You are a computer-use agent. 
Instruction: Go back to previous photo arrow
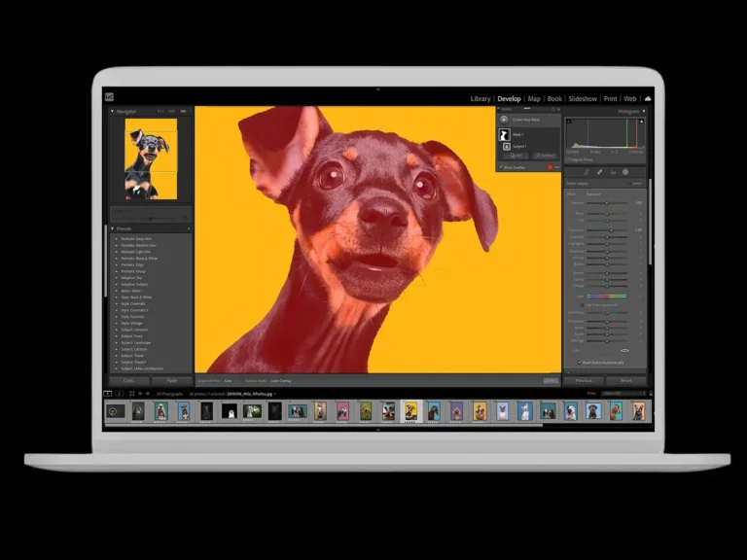(140, 394)
